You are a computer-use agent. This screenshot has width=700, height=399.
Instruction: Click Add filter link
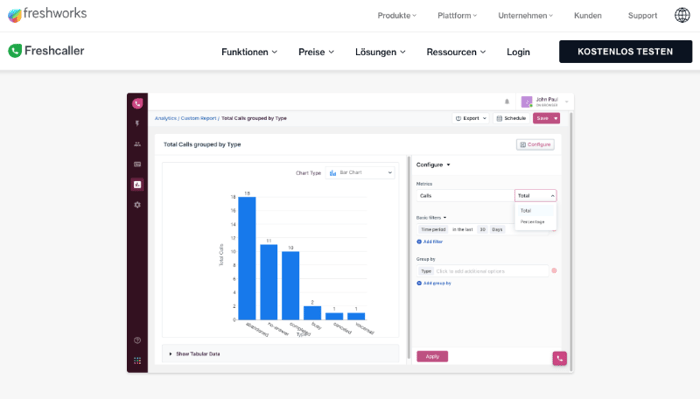click(x=433, y=241)
